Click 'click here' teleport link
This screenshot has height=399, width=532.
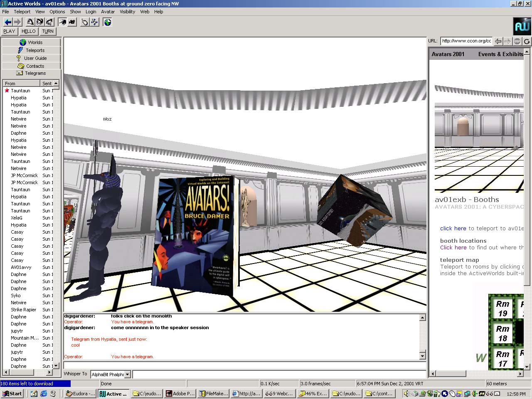point(453,228)
